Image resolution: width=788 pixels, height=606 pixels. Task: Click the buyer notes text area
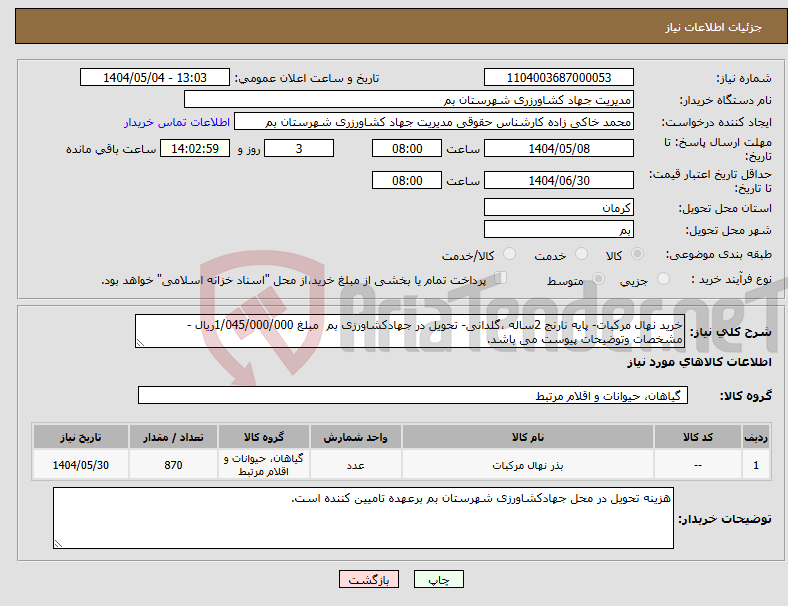point(363,518)
